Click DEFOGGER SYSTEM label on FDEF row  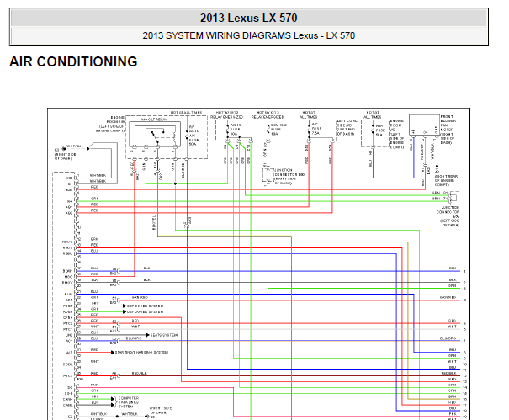pyautogui.click(x=145, y=306)
